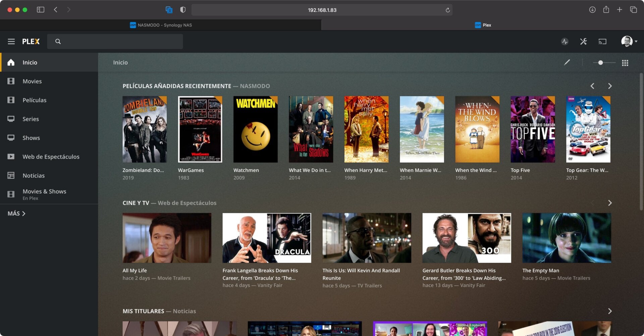Toggle the Safari sidebar
644x336 pixels.
(41, 10)
